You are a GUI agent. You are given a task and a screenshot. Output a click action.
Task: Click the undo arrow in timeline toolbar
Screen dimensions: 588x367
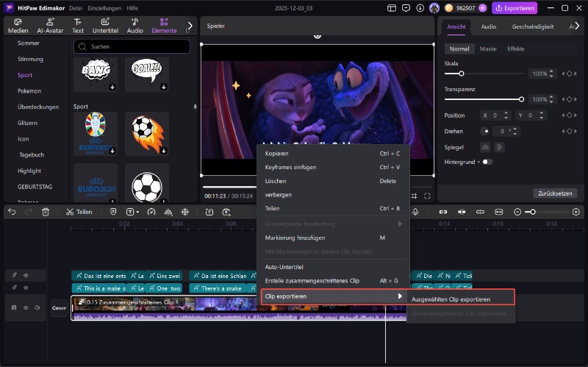coord(12,212)
